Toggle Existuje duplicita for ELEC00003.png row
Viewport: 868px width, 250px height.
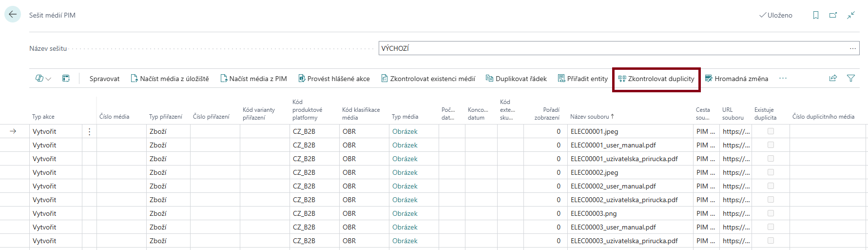tap(771, 213)
